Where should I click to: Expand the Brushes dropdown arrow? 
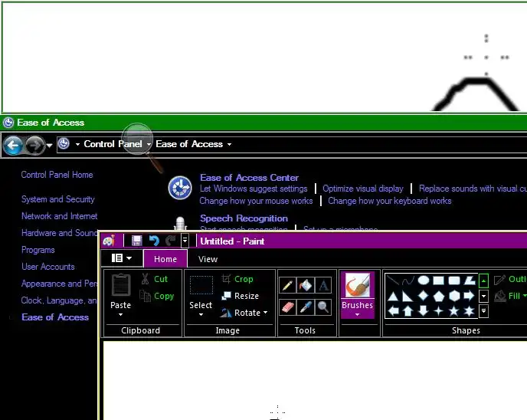pos(357,315)
